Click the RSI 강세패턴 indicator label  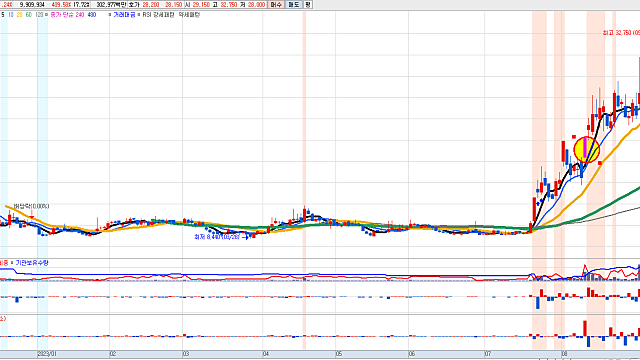click(x=158, y=15)
